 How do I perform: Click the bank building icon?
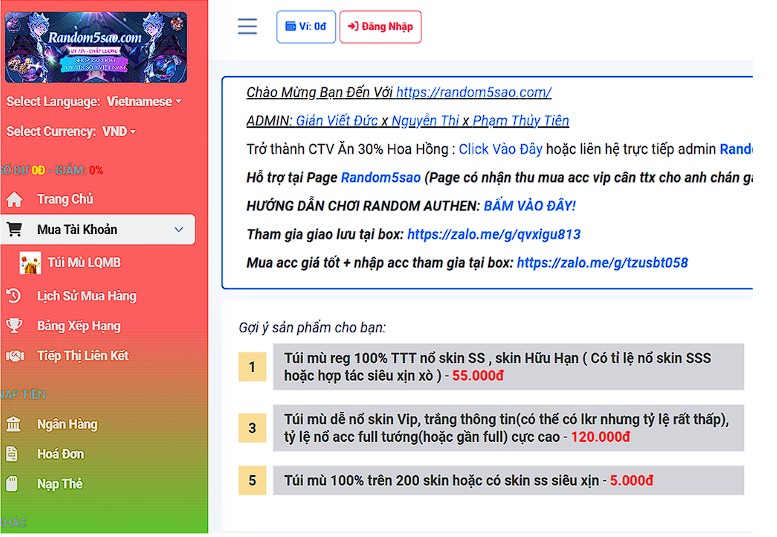click(x=13, y=425)
